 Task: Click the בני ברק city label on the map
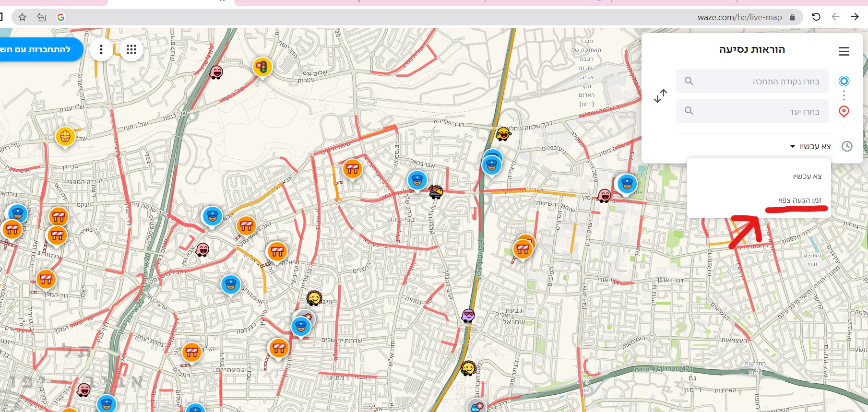click(401, 219)
